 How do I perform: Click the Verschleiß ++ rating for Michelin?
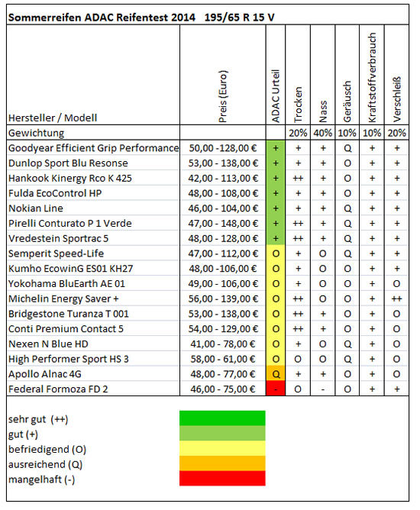[x=396, y=299]
